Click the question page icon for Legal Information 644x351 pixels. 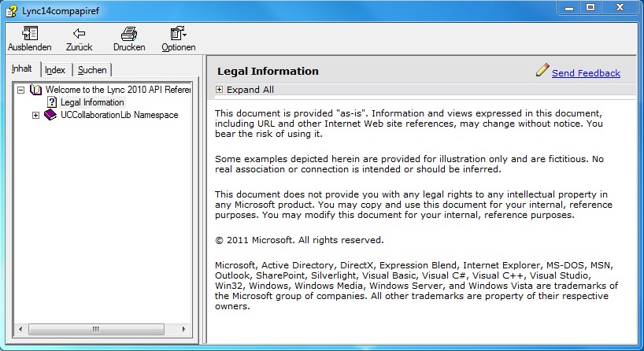(x=52, y=102)
